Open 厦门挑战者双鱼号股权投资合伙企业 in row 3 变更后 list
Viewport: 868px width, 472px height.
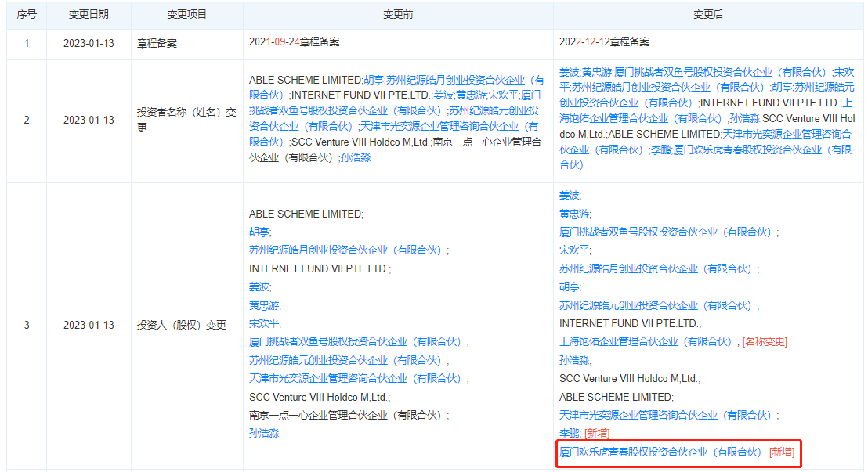coord(665,232)
